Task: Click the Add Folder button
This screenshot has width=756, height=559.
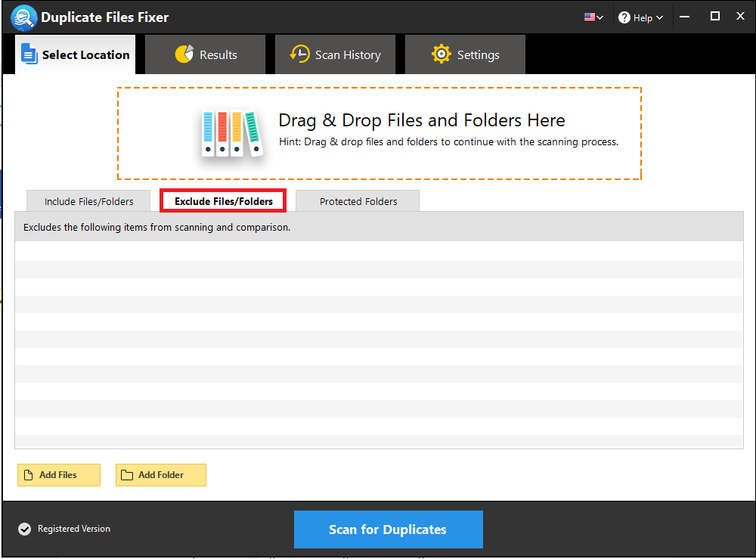Action: pyautogui.click(x=161, y=475)
